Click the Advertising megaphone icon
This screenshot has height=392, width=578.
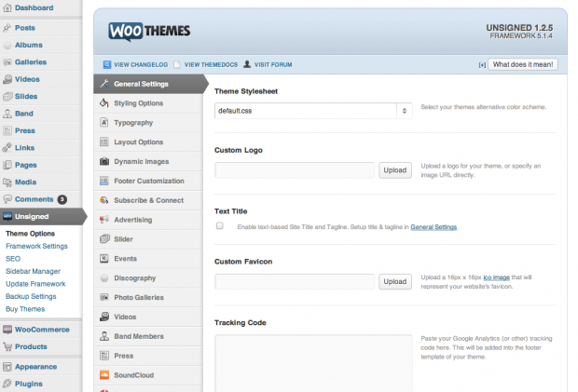click(104, 220)
